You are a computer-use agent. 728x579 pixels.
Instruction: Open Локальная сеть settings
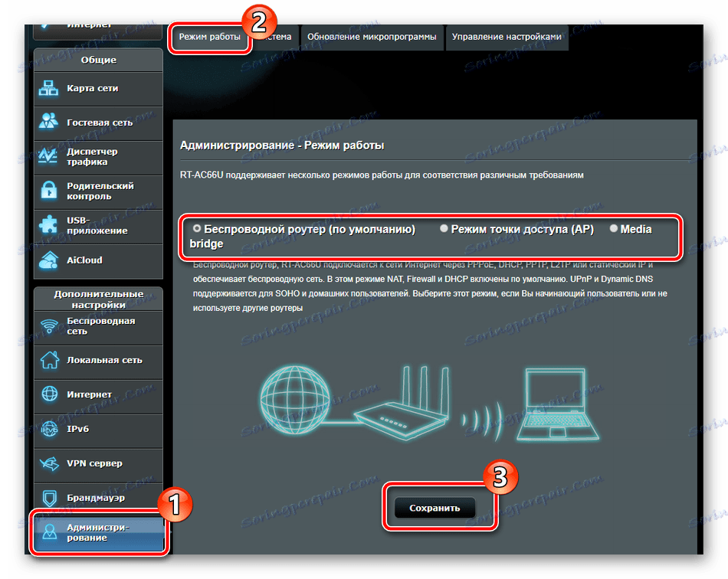point(98,361)
